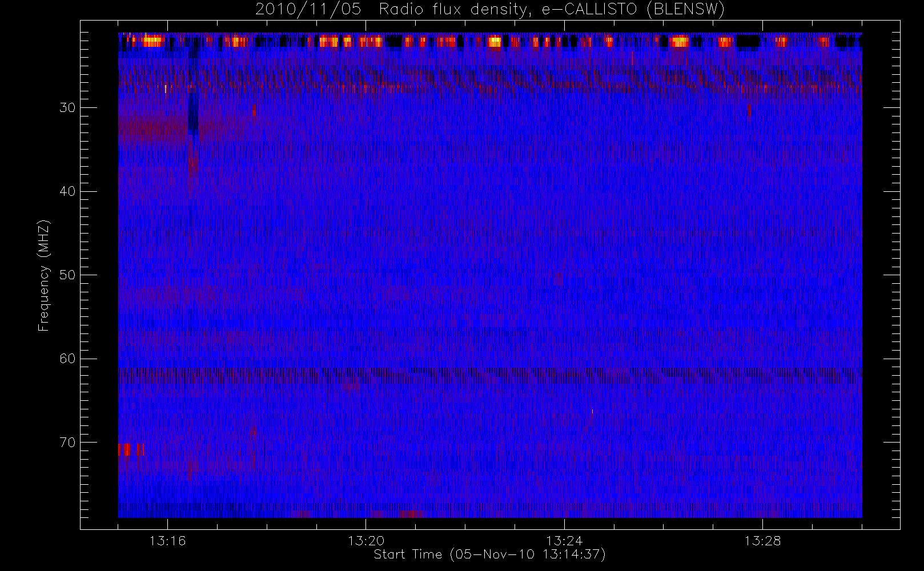
Task: Click the 70 frequency tick label
Action: pos(67,443)
